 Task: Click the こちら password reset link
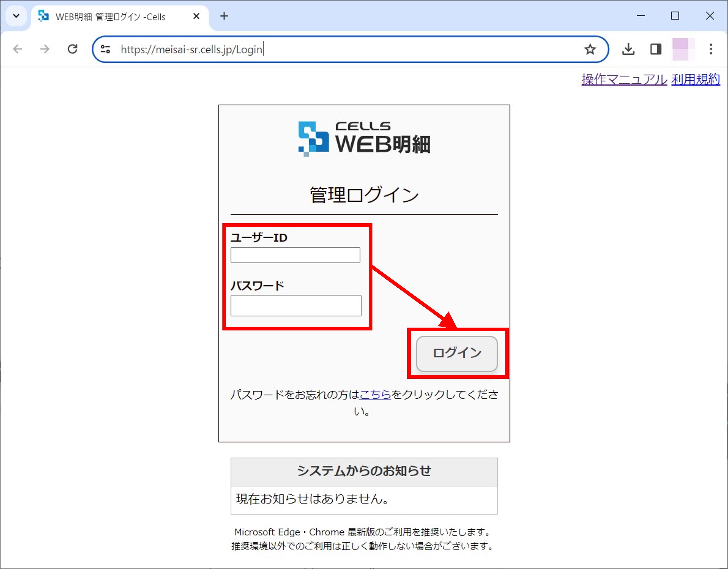click(x=375, y=395)
